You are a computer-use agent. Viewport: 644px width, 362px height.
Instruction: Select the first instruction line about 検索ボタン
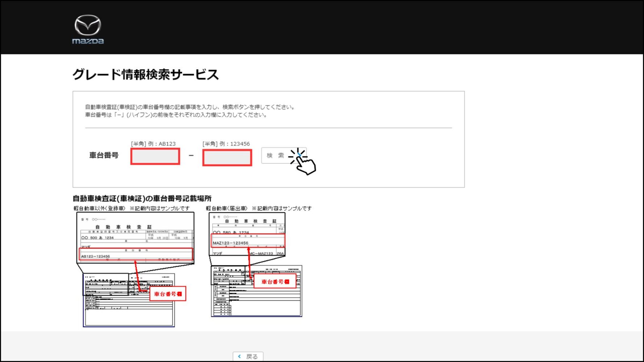tap(191, 107)
